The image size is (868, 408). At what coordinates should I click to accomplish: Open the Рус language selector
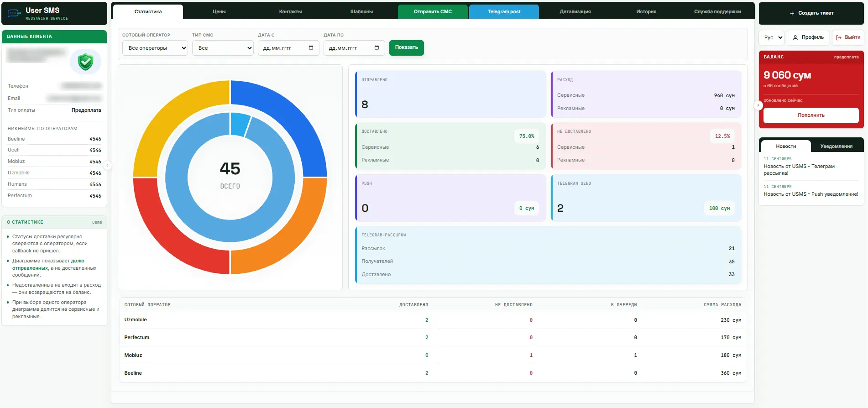click(x=772, y=37)
